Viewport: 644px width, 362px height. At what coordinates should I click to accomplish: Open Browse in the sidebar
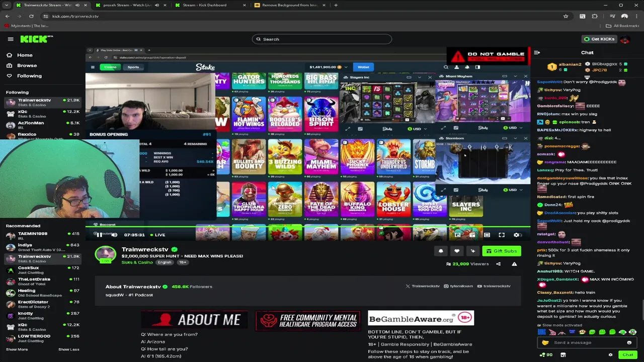pyautogui.click(x=22, y=65)
